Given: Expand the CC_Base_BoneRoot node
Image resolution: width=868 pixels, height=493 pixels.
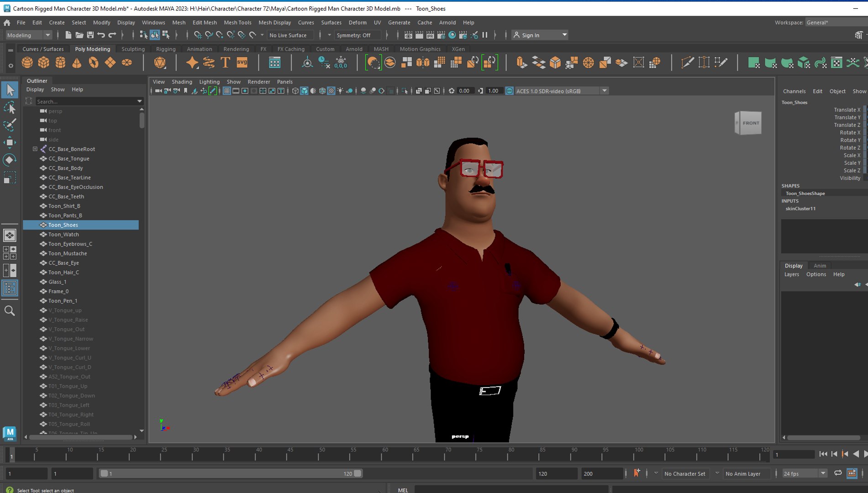Looking at the screenshot, I should point(35,149).
